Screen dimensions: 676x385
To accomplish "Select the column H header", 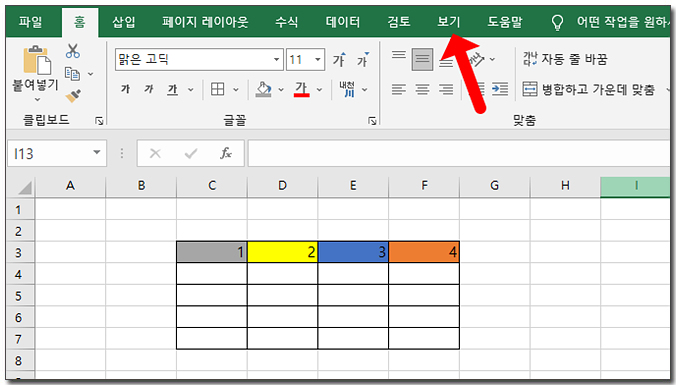I will [565, 186].
